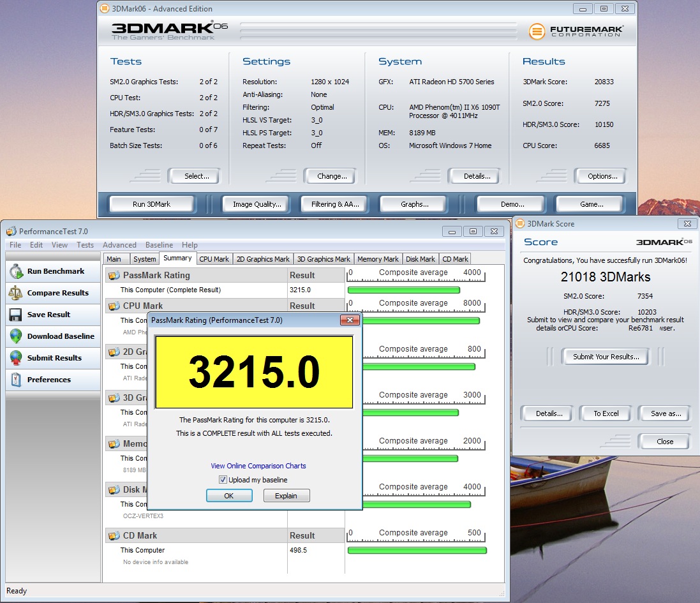
Task: Open the Baseline menu in PerformanceTest
Action: 159,245
